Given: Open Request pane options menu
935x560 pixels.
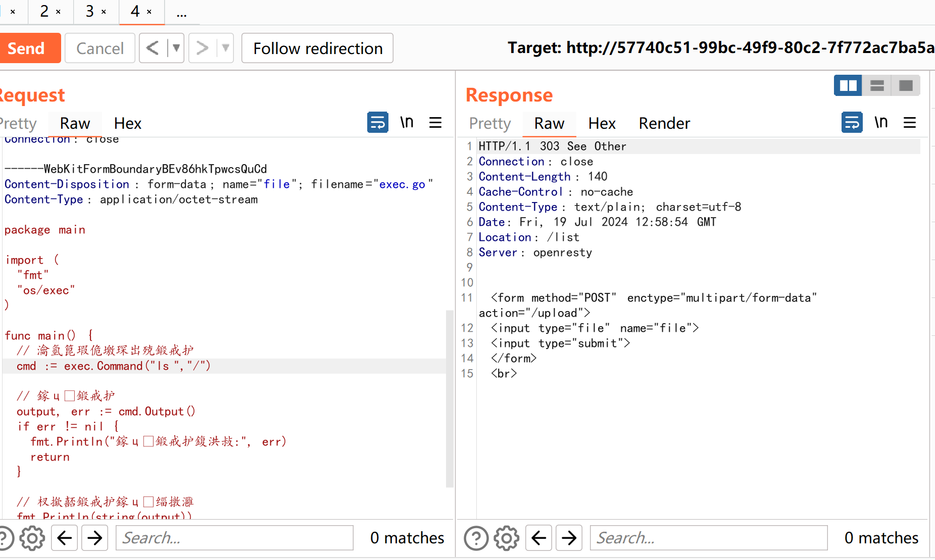Looking at the screenshot, I should [x=435, y=122].
